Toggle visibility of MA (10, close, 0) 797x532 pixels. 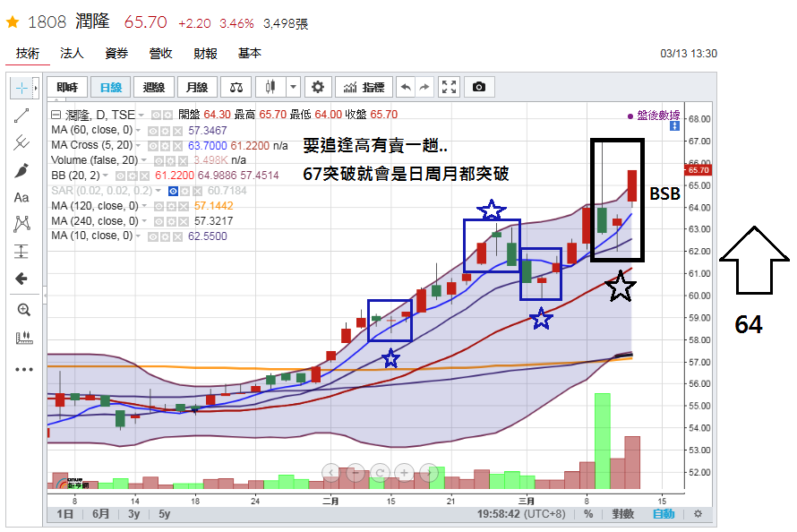(152, 236)
